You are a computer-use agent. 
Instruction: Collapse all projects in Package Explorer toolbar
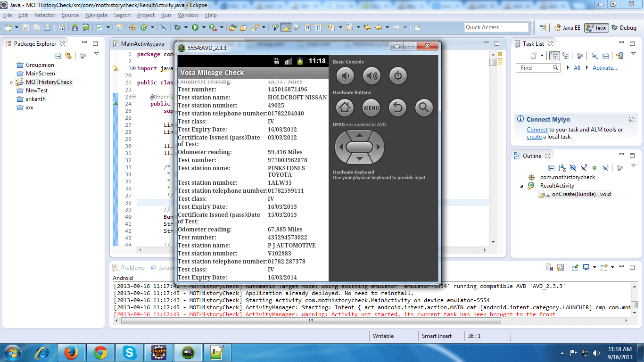point(58,56)
